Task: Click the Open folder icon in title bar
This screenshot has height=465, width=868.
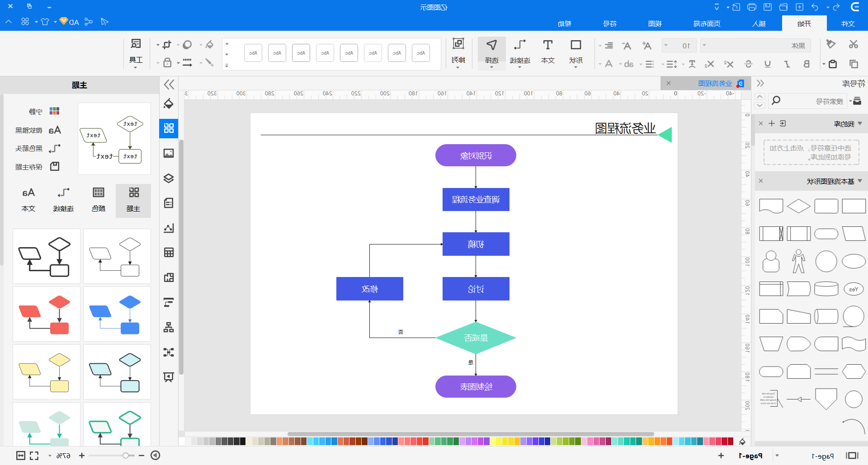Action: coord(783,7)
